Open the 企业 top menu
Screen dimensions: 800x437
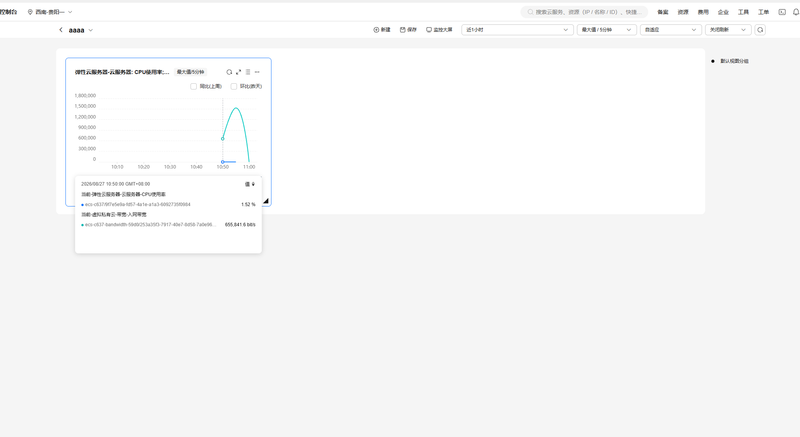pos(723,12)
